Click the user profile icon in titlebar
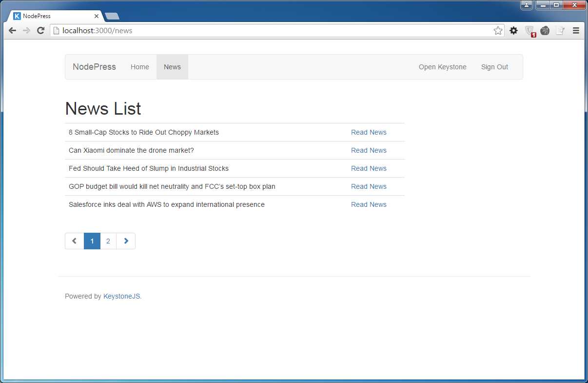 (526, 5)
